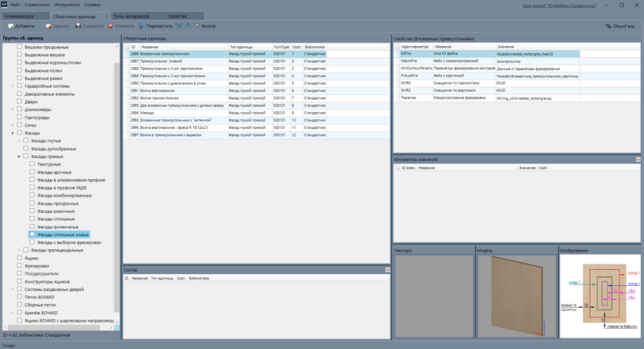Check the Вешалки продольные checkbox
Screen dimensions: 644x349
coord(19,47)
